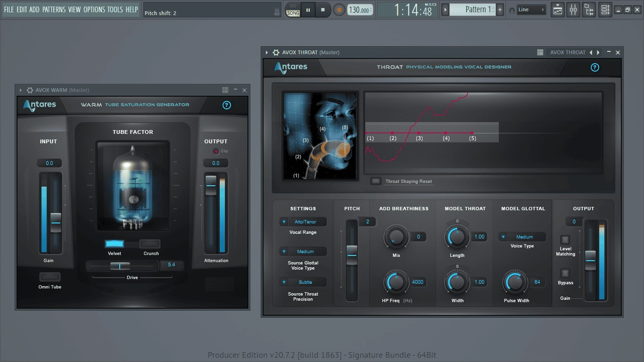Click the WARM Input Gain fader

(56, 222)
